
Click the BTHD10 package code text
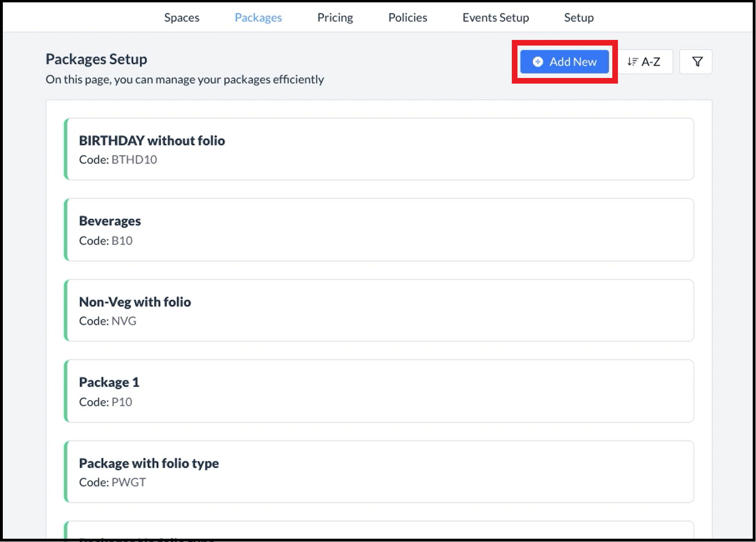(134, 160)
